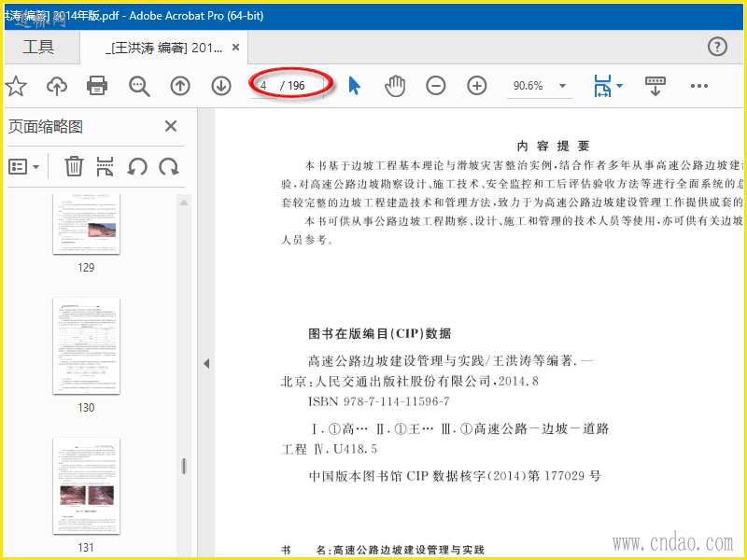Click the keyboard download toolbar icon
This screenshot has height=560, width=747.
(655, 86)
